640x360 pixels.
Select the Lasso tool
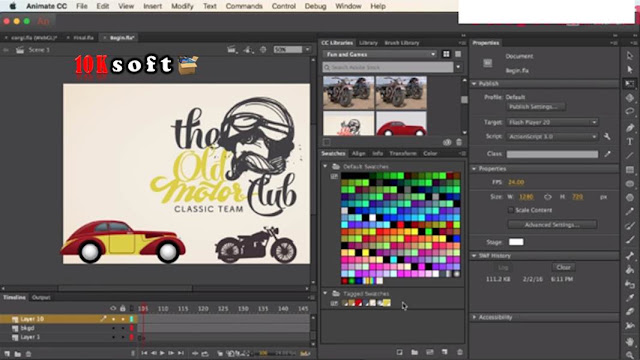click(x=630, y=111)
